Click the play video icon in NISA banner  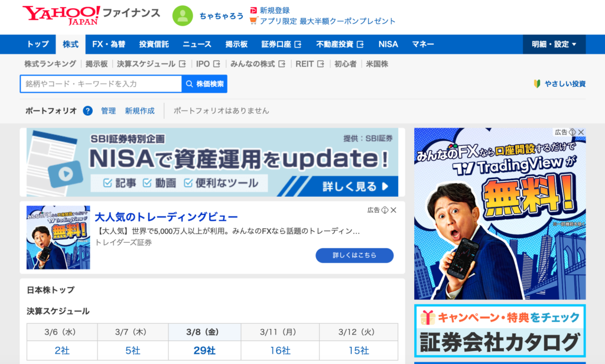pyautogui.click(x=64, y=174)
